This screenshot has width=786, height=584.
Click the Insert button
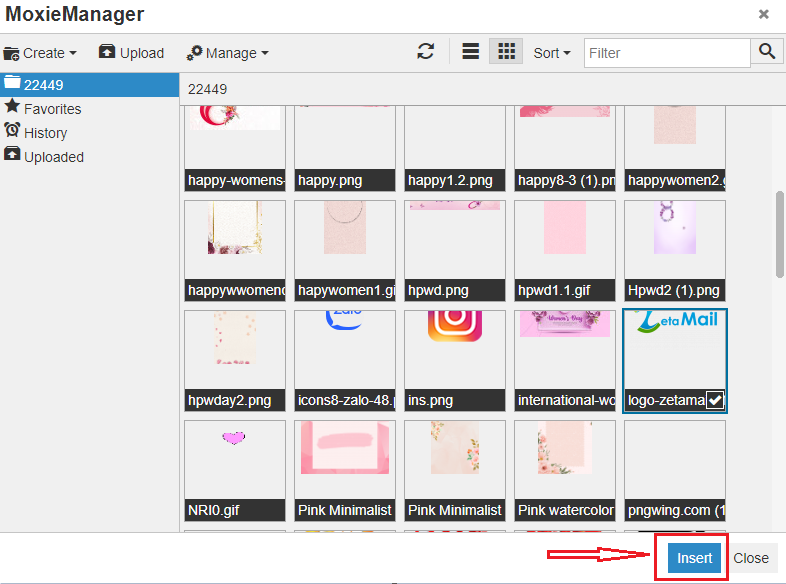(694, 557)
